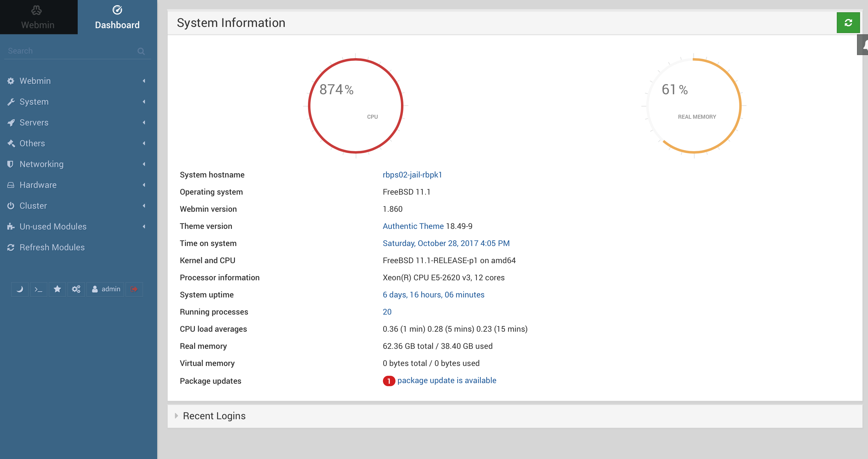Click inside the Search input field
Screen dimensions: 868x459
(67, 50)
